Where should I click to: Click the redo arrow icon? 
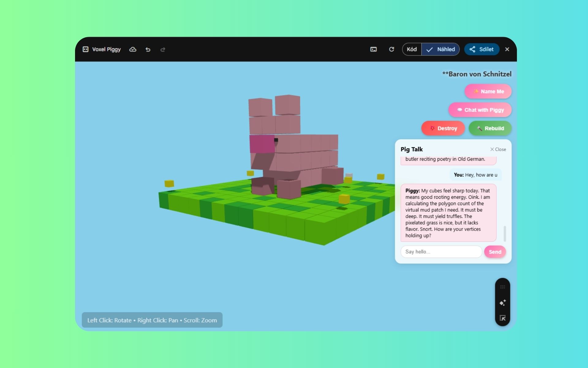click(x=163, y=49)
